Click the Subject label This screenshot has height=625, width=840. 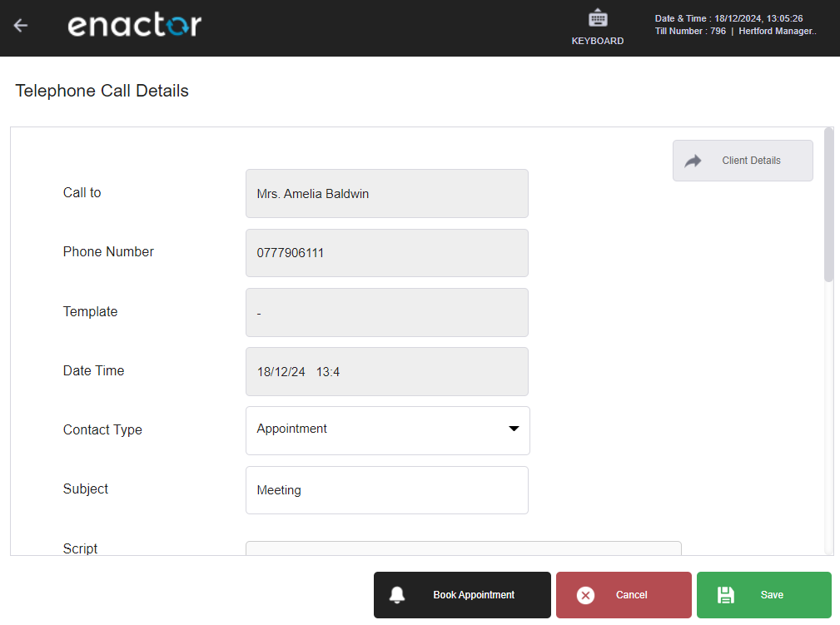(x=85, y=489)
